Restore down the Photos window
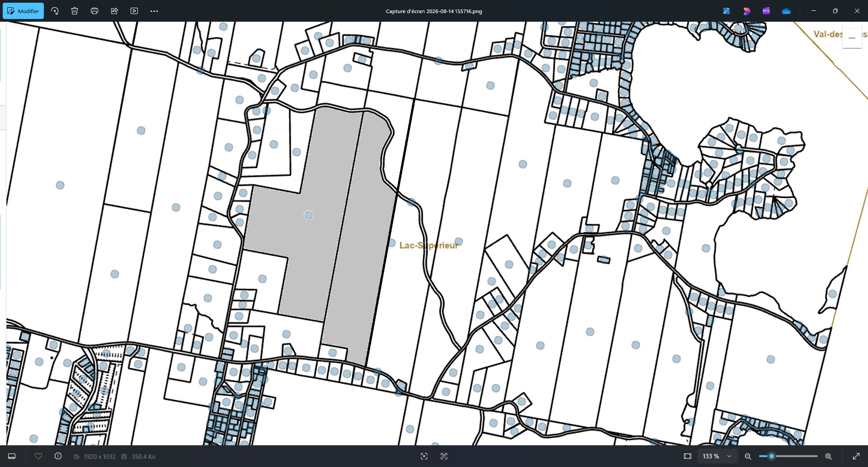868x467 pixels. click(835, 11)
